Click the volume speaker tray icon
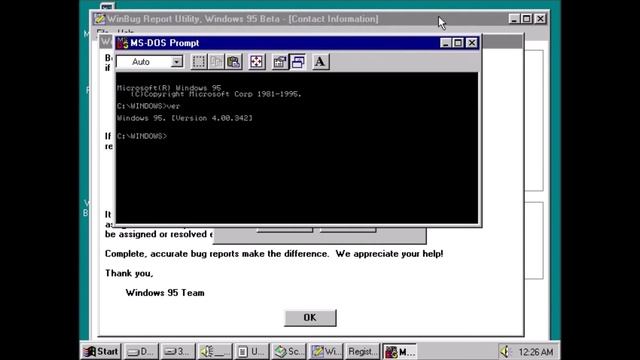Image resolution: width=640 pixels, height=360 pixels. pyautogui.click(x=505, y=351)
